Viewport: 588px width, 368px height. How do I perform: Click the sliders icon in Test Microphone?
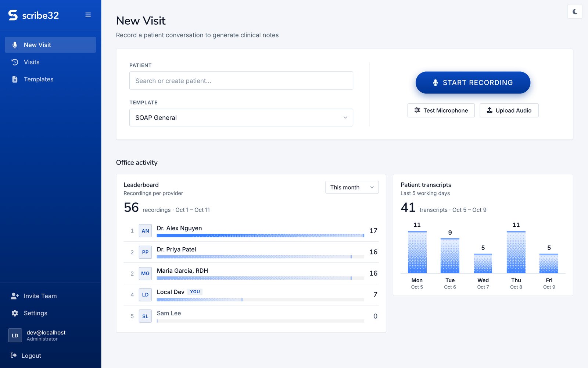pyautogui.click(x=417, y=110)
